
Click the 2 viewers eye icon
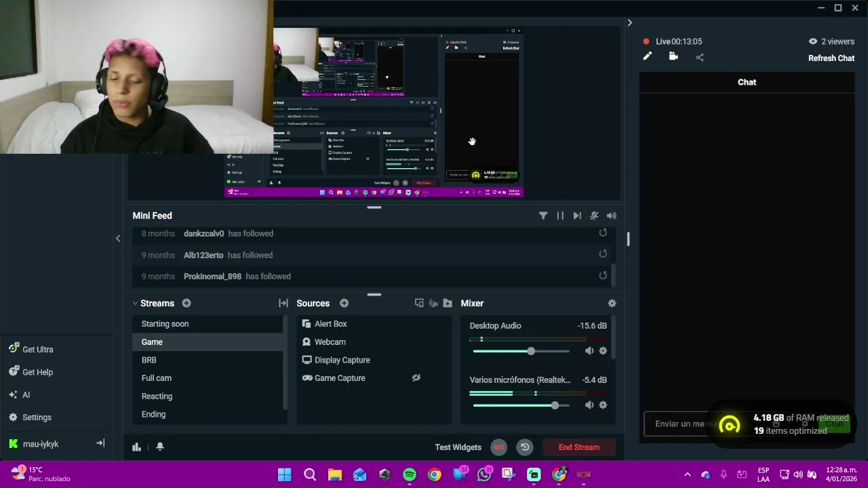click(x=812, y=41)
